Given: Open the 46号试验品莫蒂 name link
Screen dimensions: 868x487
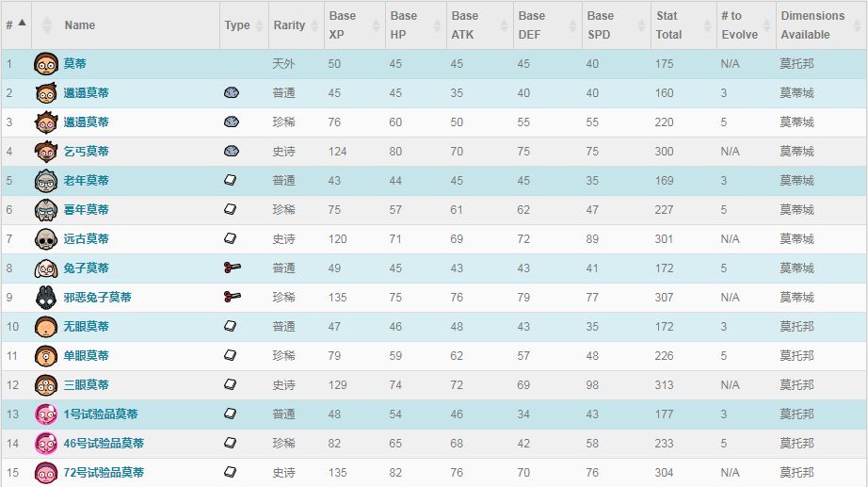Looking at the screenshot, I should click(x=104, y=444).
